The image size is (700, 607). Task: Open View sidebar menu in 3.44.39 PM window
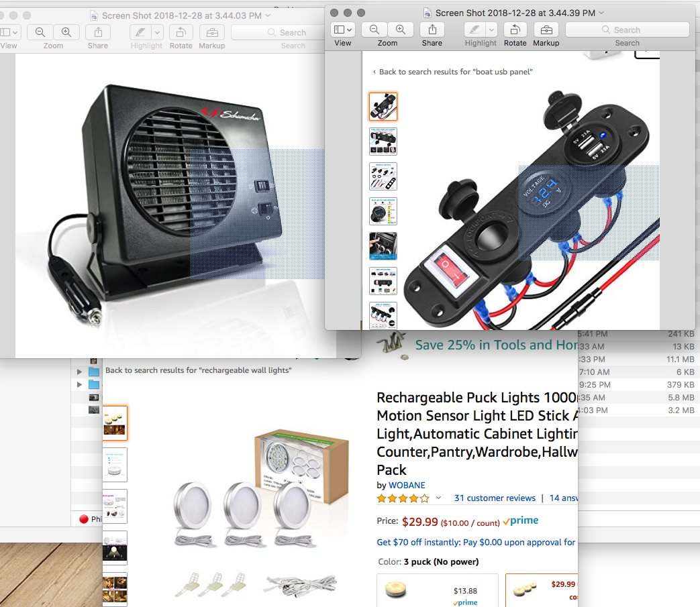pyautogui.click(x=343, y=30)
